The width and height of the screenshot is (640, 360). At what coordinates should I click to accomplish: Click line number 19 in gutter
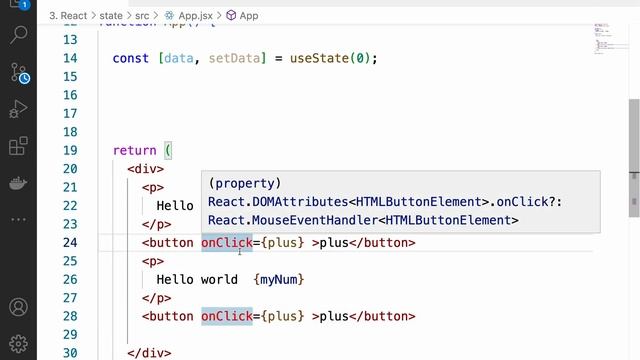[70, 150]
